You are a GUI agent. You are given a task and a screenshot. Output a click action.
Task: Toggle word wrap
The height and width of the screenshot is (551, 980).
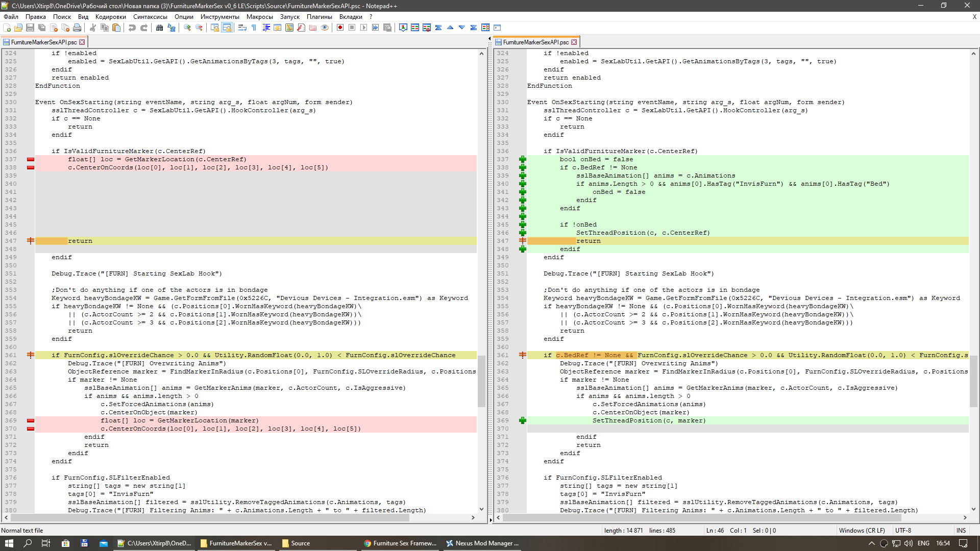click(x=242, y=28)
